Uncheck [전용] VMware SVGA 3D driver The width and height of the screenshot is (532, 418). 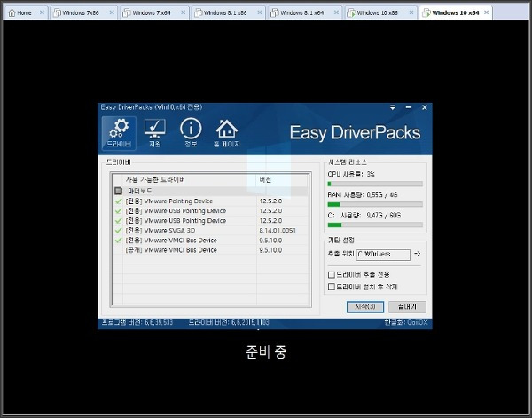click(118, 230)
